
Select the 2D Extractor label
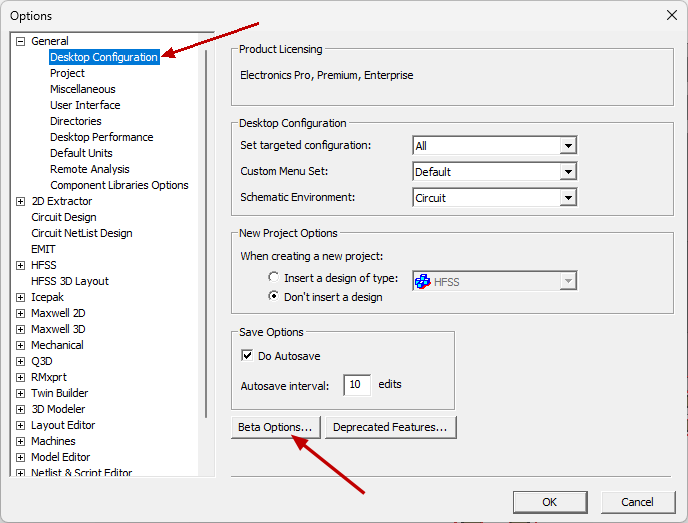[x=61, y=201]
